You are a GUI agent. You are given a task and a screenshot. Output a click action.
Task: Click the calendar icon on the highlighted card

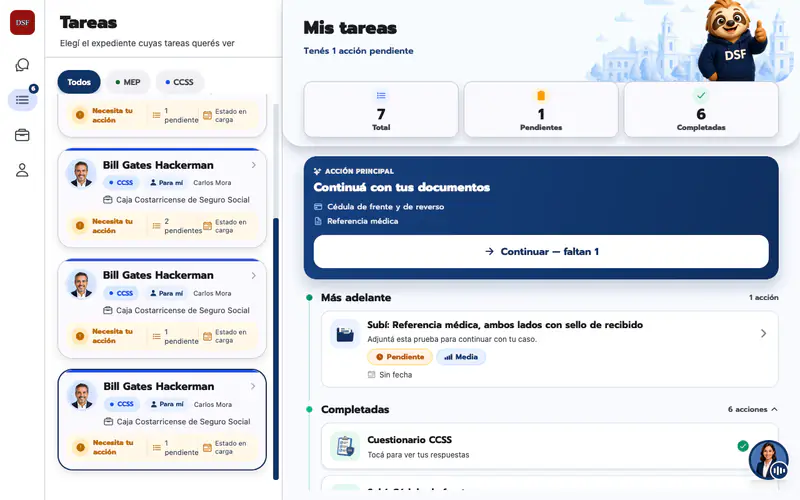(x=207, y=447)
